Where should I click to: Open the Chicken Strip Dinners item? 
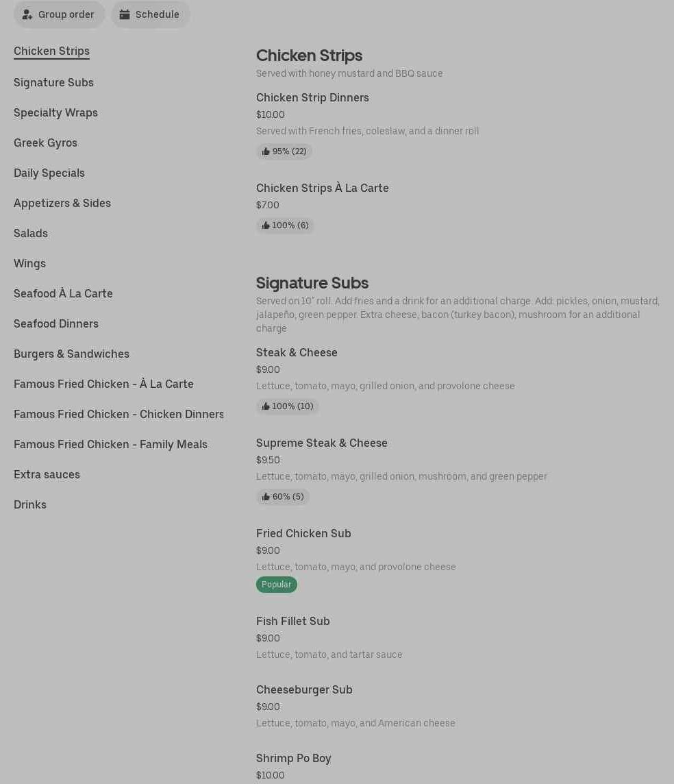(x=312, y=97)
